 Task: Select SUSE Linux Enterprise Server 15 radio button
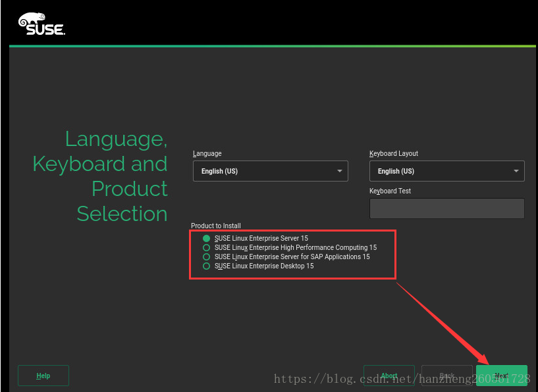pyautogui.click(x=206, y=238)
